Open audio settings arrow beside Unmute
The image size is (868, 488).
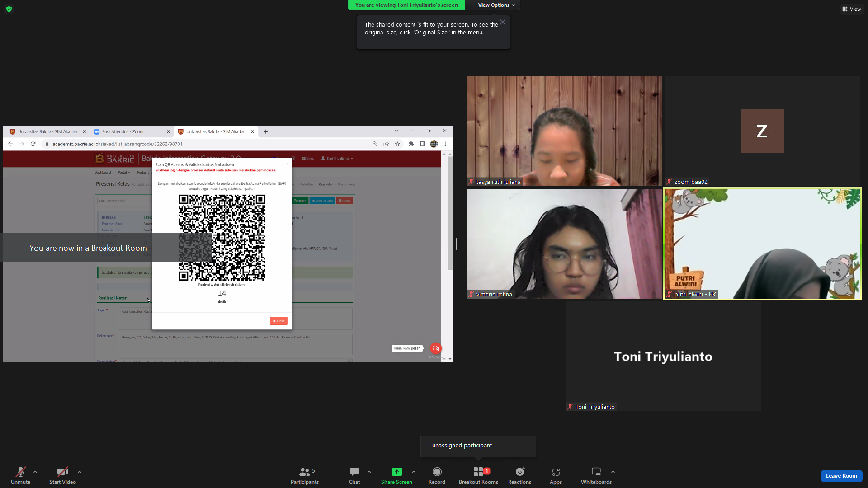(x=35, y=472)
